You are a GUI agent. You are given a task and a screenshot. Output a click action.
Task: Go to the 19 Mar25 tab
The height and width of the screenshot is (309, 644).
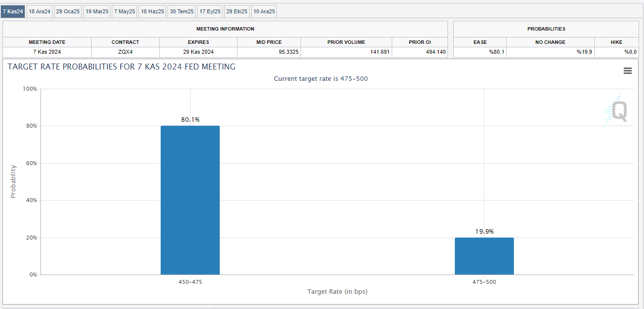(x=97, y=11)
